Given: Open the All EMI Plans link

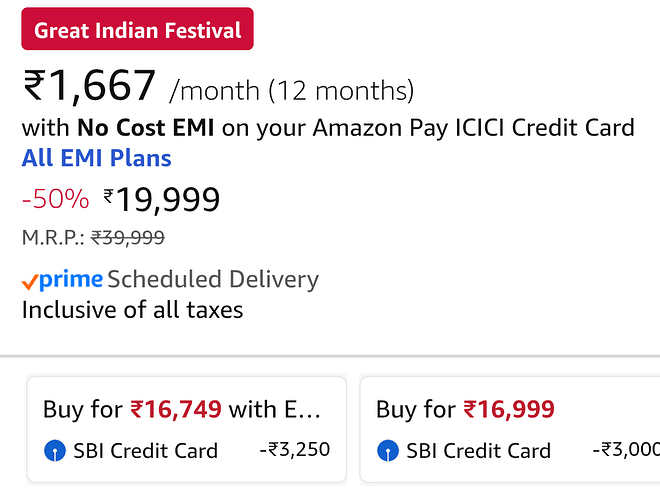Looking at the screenshot, I should tap(96, 158).
